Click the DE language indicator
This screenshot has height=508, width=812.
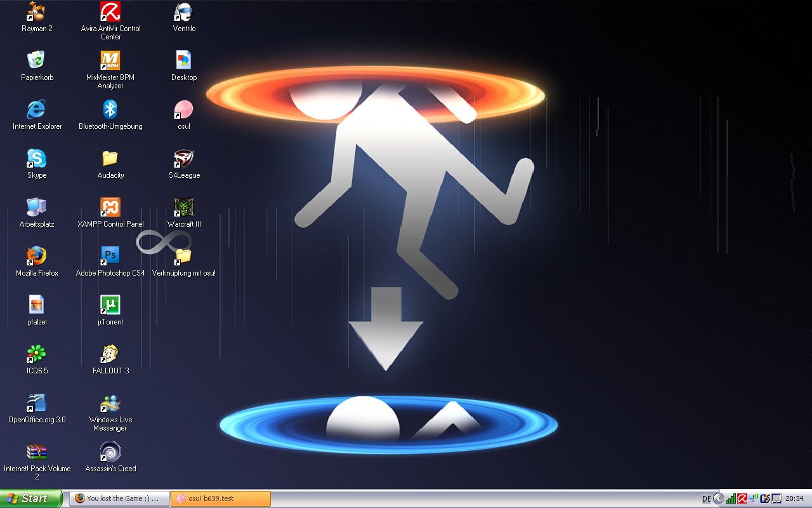click(x=707, y=499)
